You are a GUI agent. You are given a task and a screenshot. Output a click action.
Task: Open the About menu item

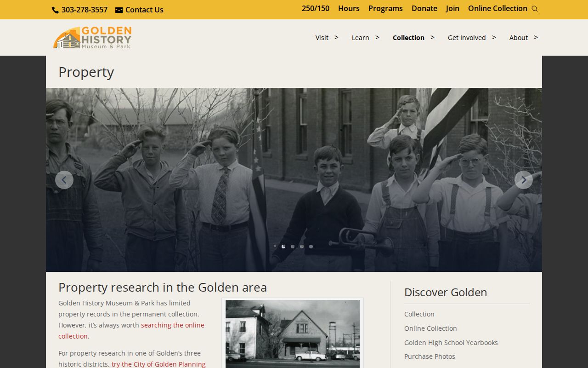pos(519,38)
